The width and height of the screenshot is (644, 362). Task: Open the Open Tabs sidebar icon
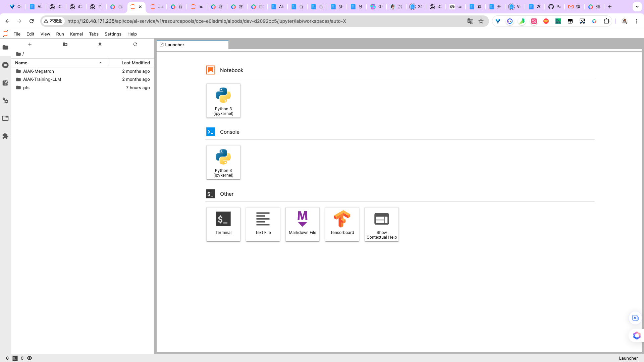click(5, 118)
